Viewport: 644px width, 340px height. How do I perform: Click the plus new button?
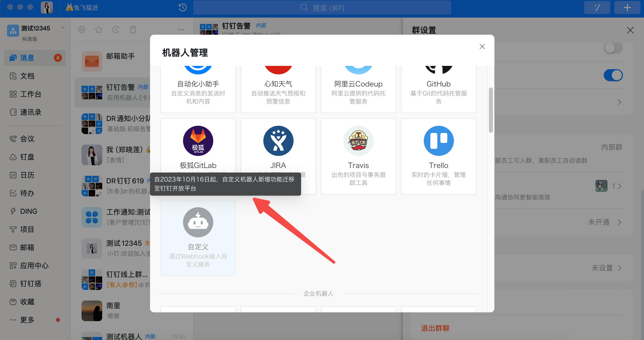tap(627, 8)
